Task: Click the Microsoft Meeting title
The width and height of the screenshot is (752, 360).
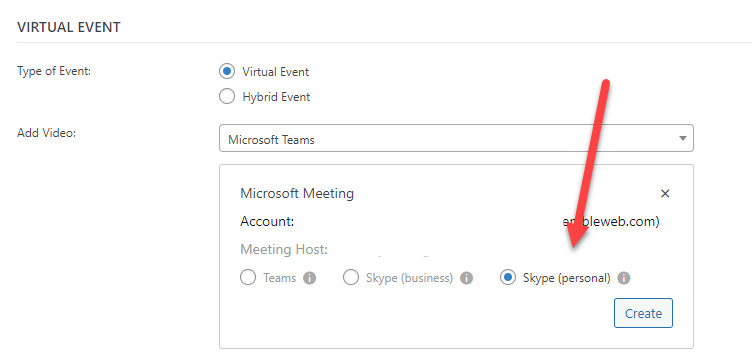Action: coord(297,194)
